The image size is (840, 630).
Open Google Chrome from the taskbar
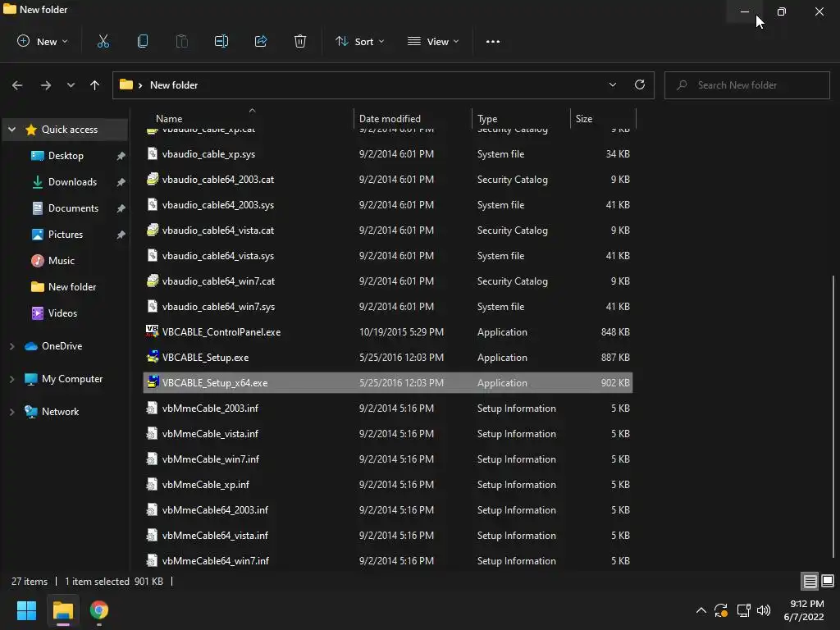(99, 610)
